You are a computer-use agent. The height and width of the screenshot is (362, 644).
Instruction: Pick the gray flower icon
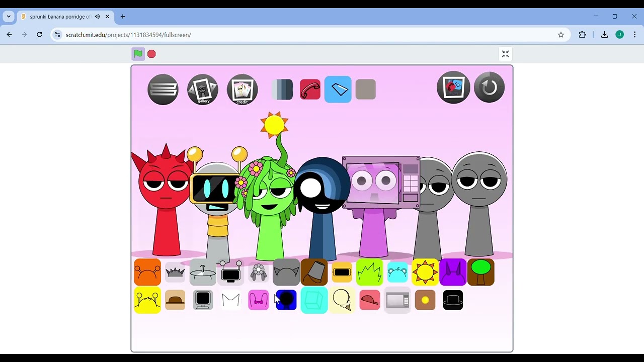pos(259,272)
